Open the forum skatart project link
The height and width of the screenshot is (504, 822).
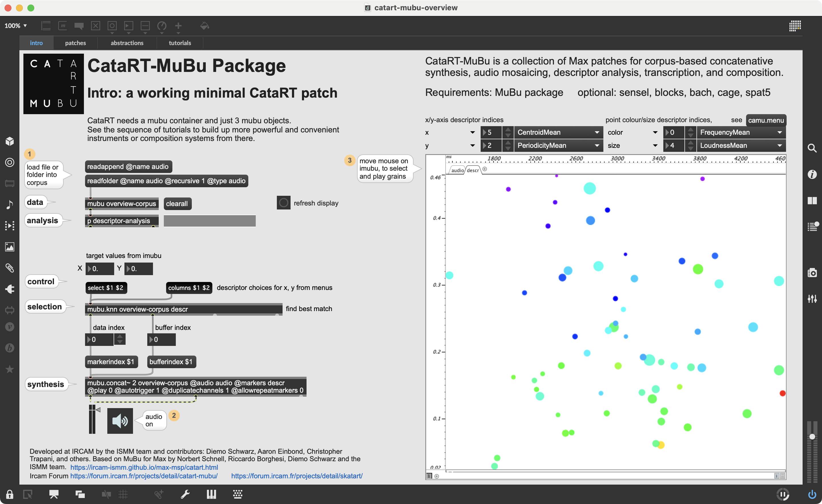click(x=297, y=476)
